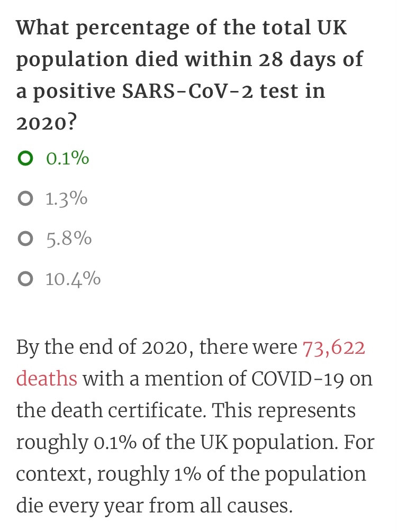Select the 1.3% radio button
Viewport: 397px width, 532px height.
point(25,198)
